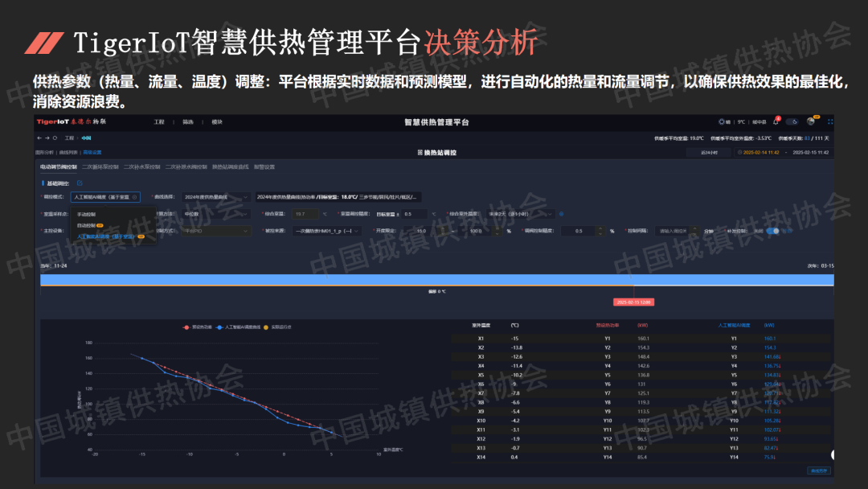Click the notification bell icon
The width and height of the screenshot is (868, 489).
[x=776, y=121]
